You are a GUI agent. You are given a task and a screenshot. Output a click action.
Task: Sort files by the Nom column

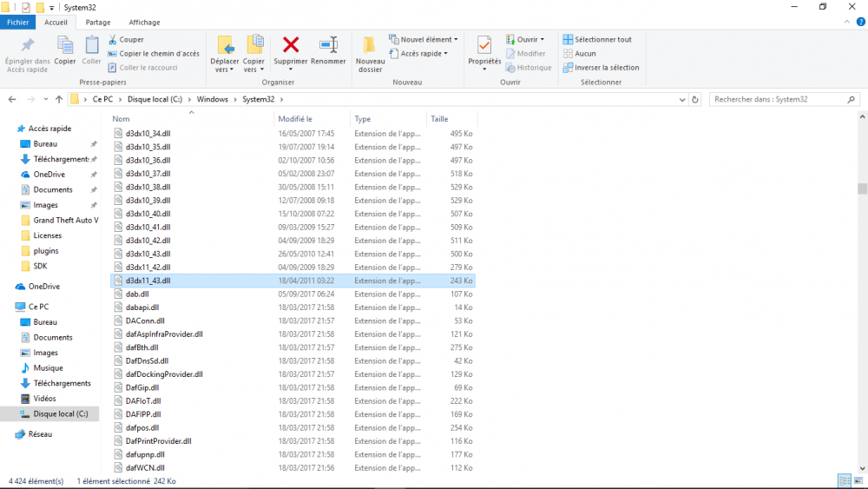[x=121, y=119]
